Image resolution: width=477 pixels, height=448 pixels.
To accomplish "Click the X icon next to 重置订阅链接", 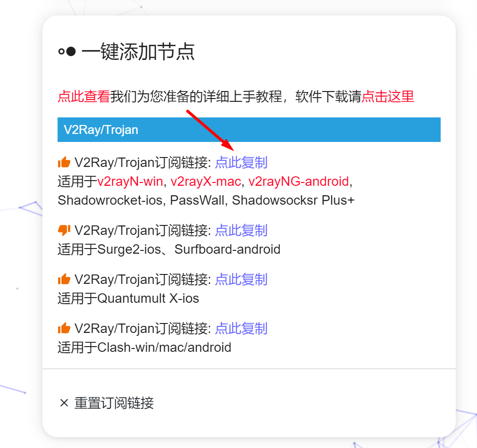I will coord(64,403).
